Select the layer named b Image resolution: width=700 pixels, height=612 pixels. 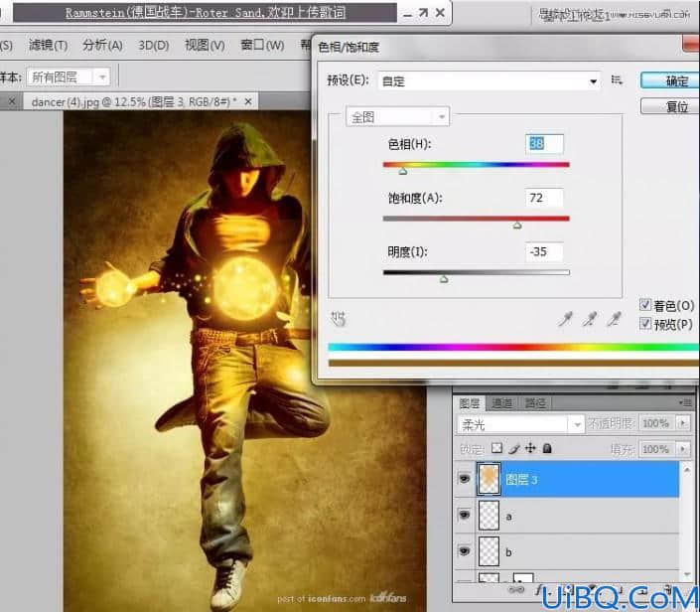pyautogui.click(x=567, y=551)
